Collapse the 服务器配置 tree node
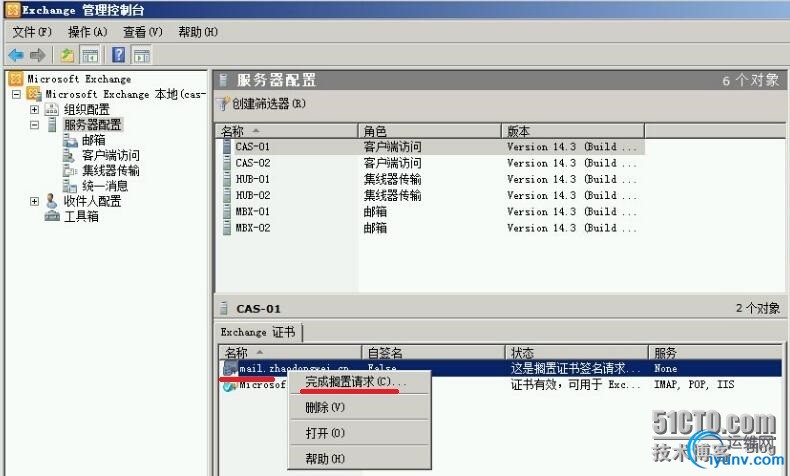Viewport: 790px width, 476px height. (x=34, y=124)
